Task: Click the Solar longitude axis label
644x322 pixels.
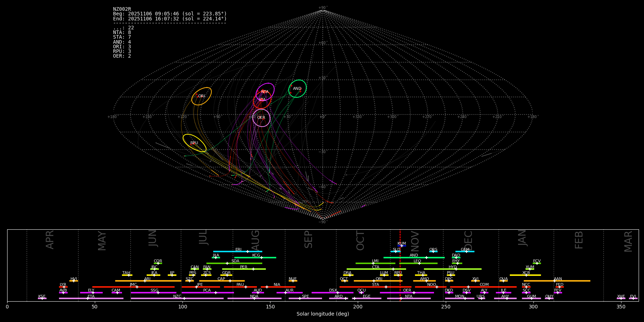Action: [x=323, y=314]
